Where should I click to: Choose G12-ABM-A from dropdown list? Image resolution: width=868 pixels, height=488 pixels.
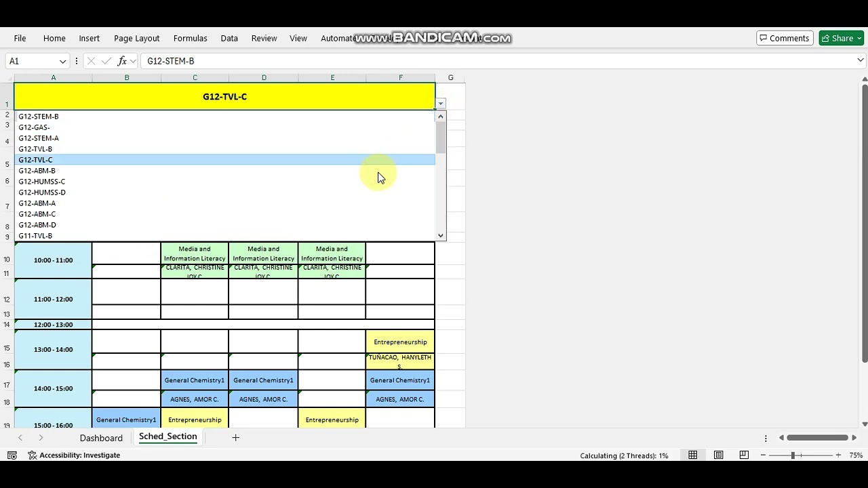pyautogui.click(x=224, y=203)
